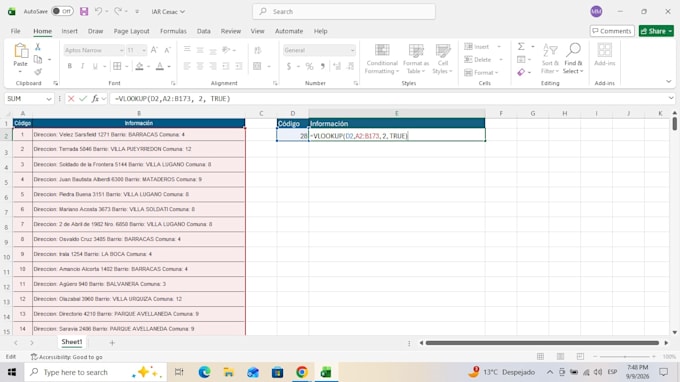Select the Sheet1 tab
Viewport: 680px width, 382px height.
click(x=72, y=342)
